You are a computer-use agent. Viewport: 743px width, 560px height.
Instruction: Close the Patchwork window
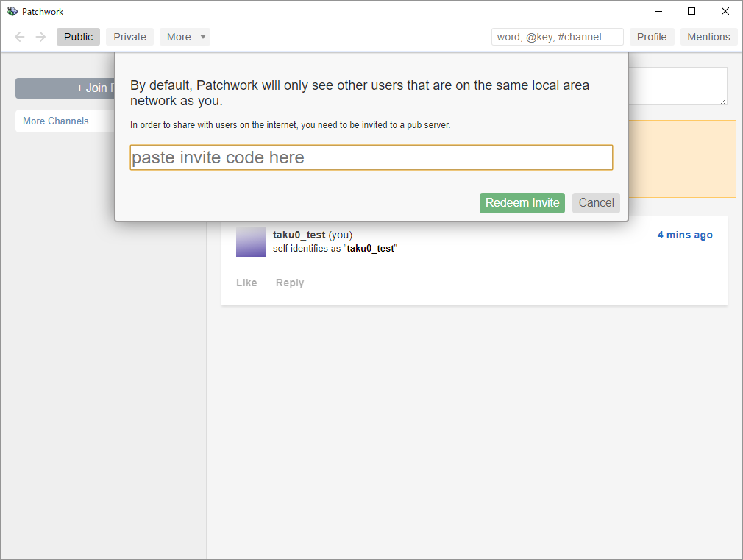click(725, 11)
